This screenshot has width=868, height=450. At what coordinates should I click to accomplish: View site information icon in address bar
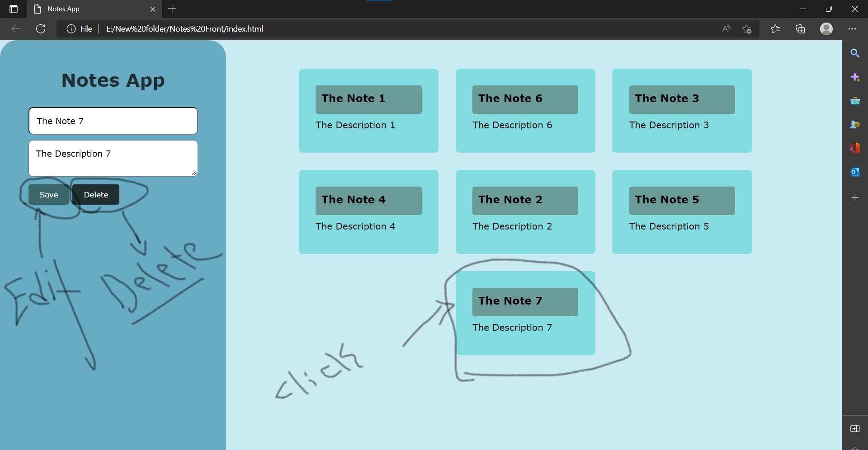click(71, 29)
